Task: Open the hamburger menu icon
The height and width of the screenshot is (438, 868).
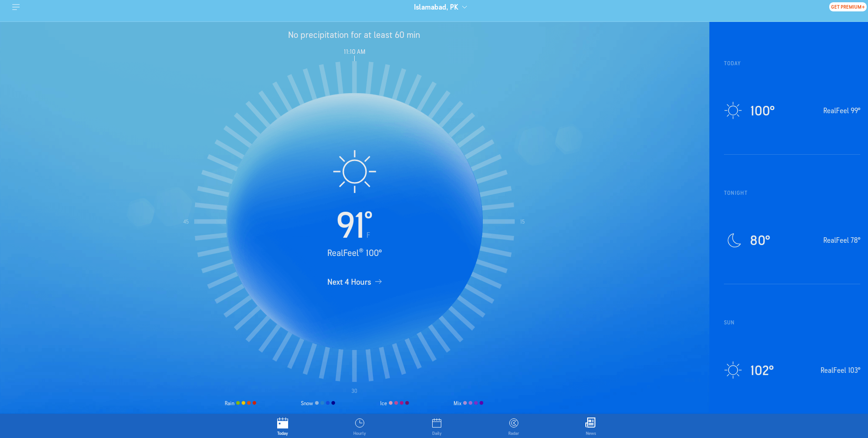Action: click(x=16, y=7)
